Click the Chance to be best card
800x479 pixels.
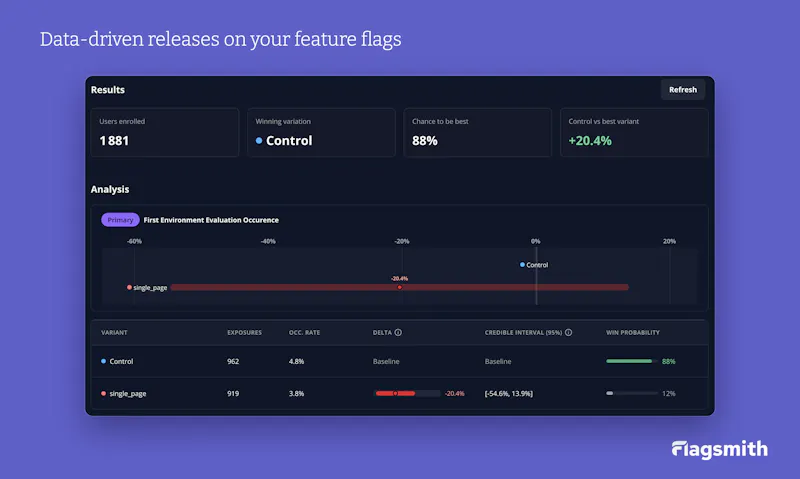pyautogui.click(x=478, y=132)
